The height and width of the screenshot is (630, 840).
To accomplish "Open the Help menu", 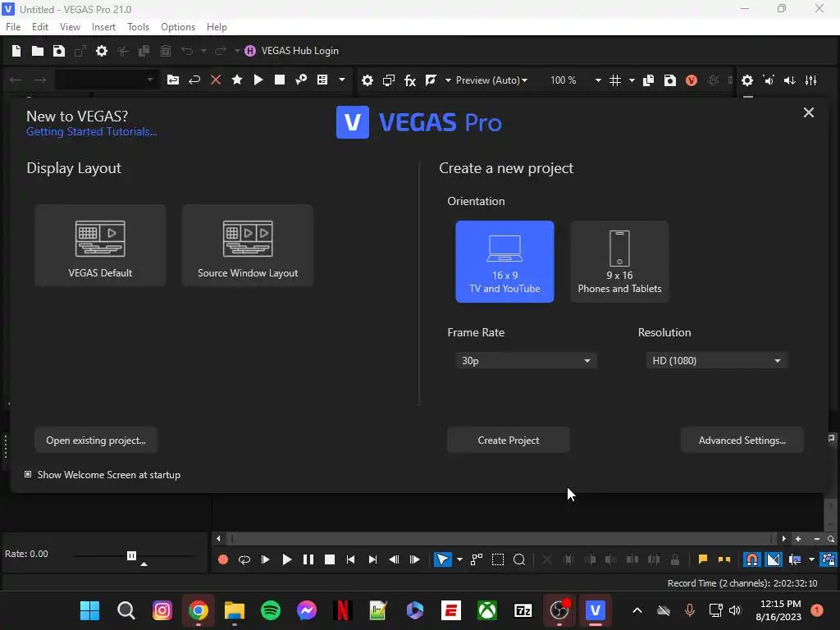I will coord(217,27).
